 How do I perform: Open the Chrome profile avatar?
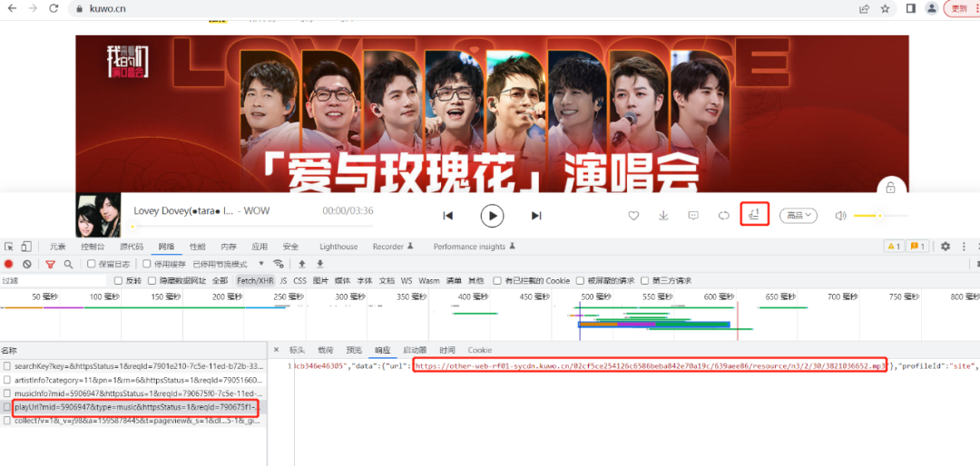[x=932, y=9]
